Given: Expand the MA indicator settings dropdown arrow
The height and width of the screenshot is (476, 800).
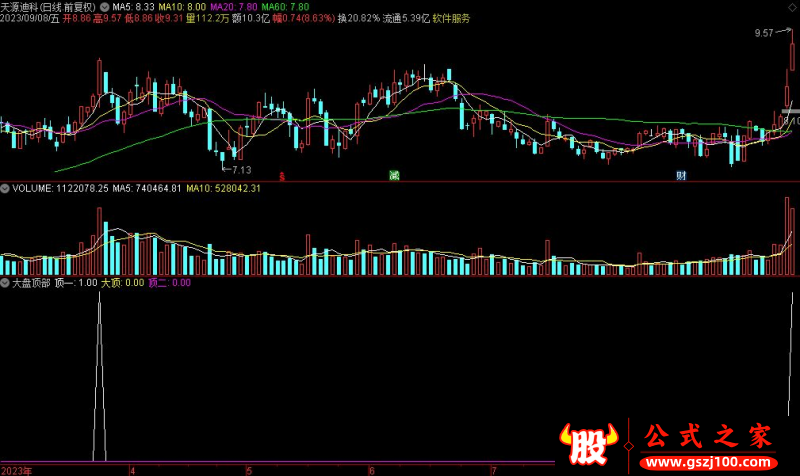Looking at the screenshot, I should point(105,6).
